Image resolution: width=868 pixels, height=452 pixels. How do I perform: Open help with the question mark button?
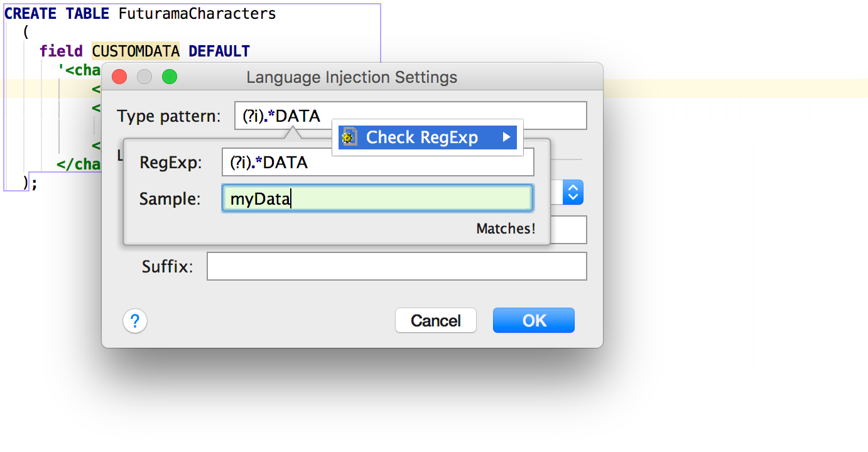click(134, 321)
